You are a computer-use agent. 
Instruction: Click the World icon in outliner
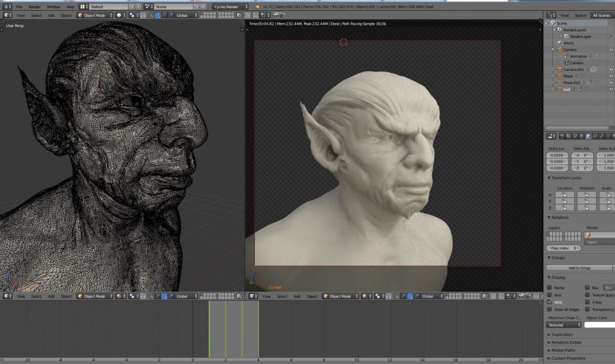(x=560, y=43)
